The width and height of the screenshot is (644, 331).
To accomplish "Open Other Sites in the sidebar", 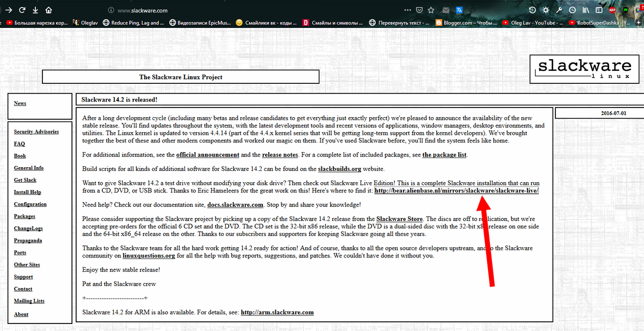I will (28, 264).
